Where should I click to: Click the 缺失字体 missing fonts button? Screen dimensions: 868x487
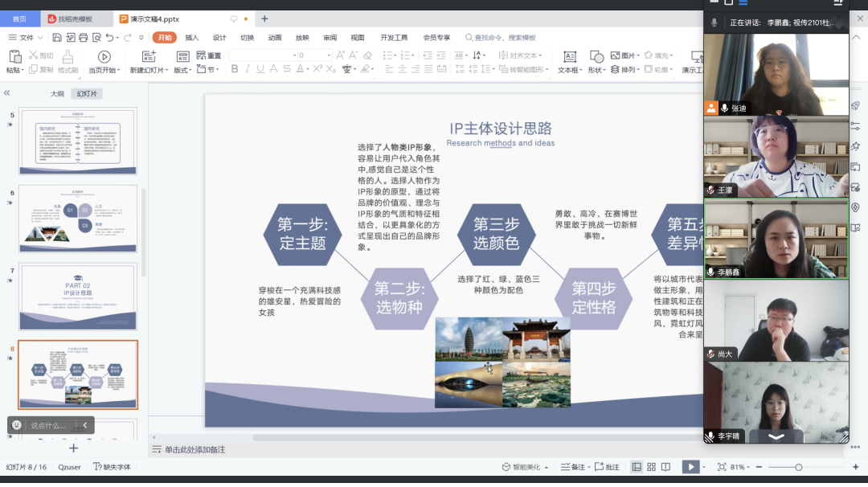[112, 466]
